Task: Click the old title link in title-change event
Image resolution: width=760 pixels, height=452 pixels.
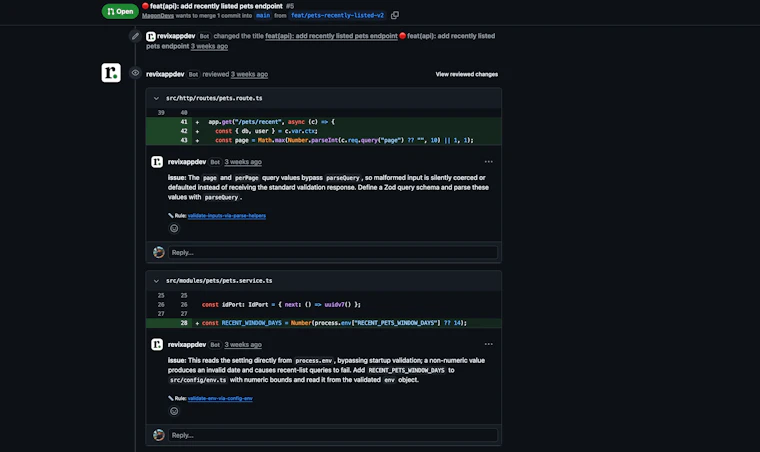Action: pos(331,36)
